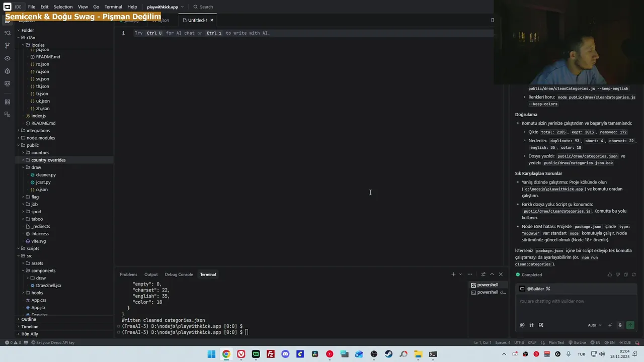Open the Source Control view
644x362 pixels.
(x=7, y=45)
